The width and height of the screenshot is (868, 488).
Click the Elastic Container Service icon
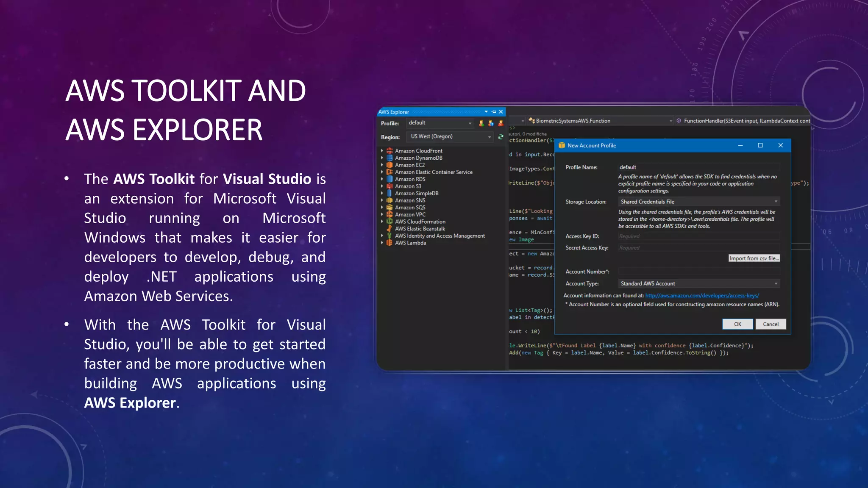click(389, 172)
